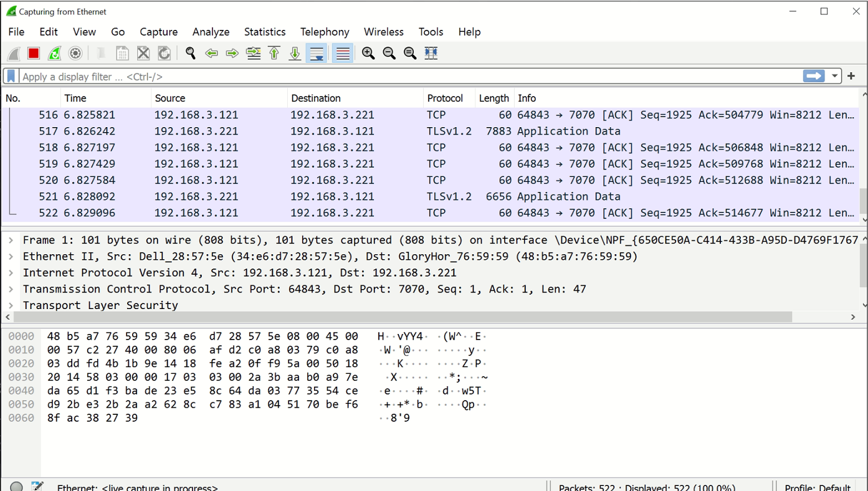Expand the Ethernet II tree node
This screenshot has width=868, height=491.
click(11, 257)
